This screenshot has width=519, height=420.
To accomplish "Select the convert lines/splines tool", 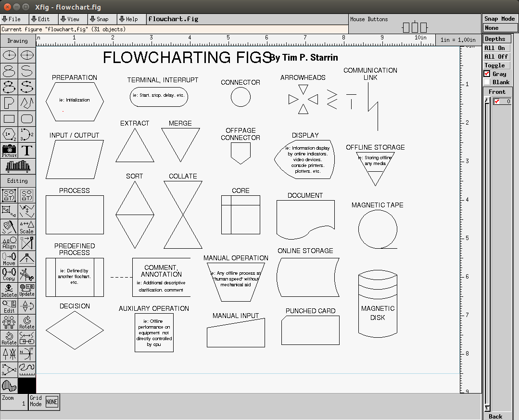I will pos(27,338).
